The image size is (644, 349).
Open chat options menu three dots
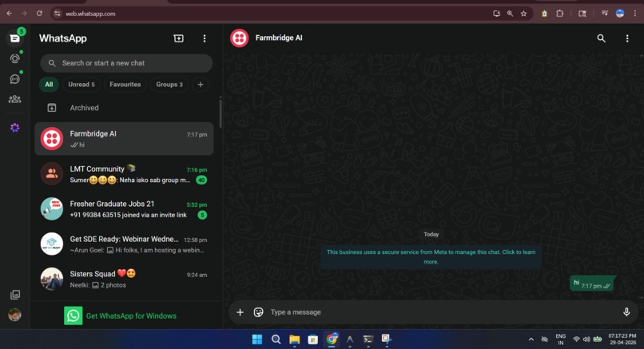(626, 38)
